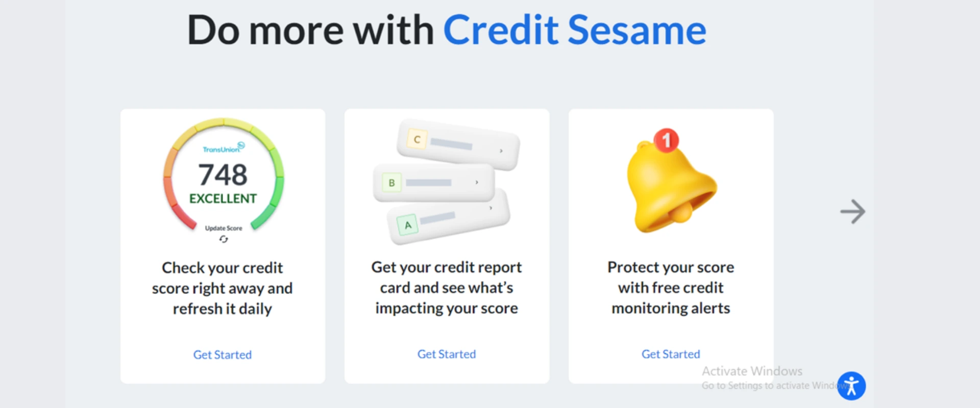Expand the grade A row chevron
This screenshot has width=980, height=408.
(491, 208)
